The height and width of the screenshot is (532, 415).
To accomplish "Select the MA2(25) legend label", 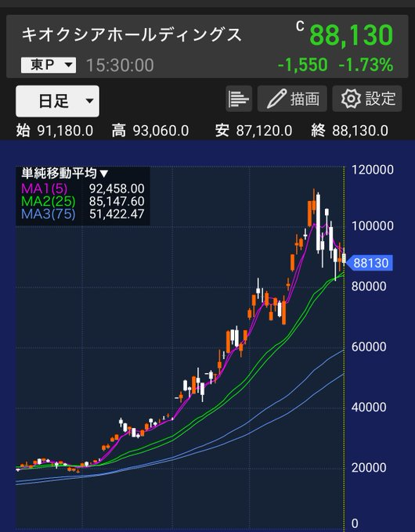I will pyautogui.click(x=49, y=202).
